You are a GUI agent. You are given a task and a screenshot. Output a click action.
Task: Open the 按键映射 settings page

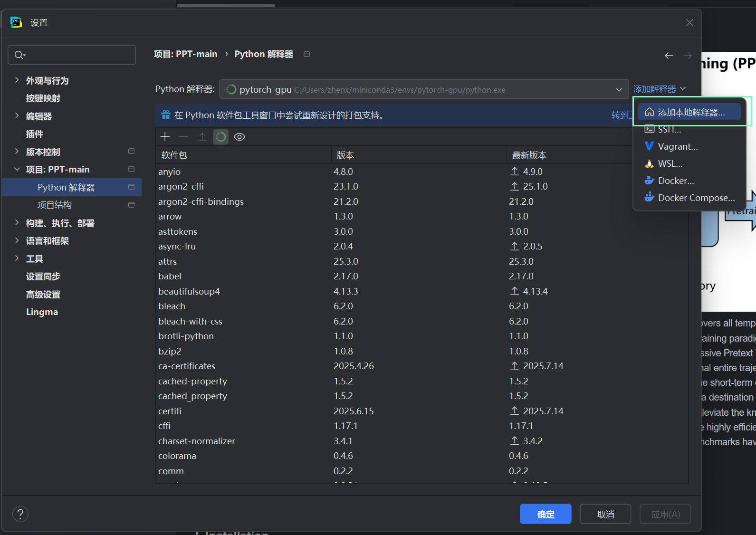point(43,98)
